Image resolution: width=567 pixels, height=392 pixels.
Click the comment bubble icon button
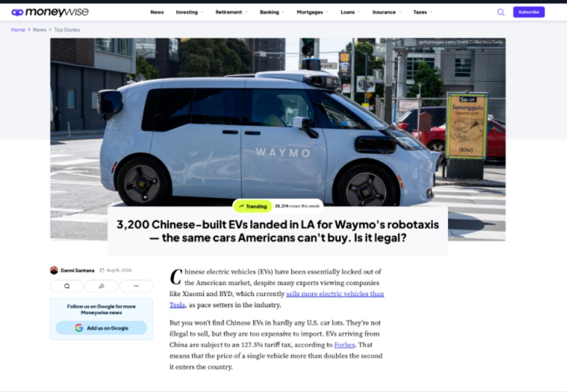[x=67, y=286]
